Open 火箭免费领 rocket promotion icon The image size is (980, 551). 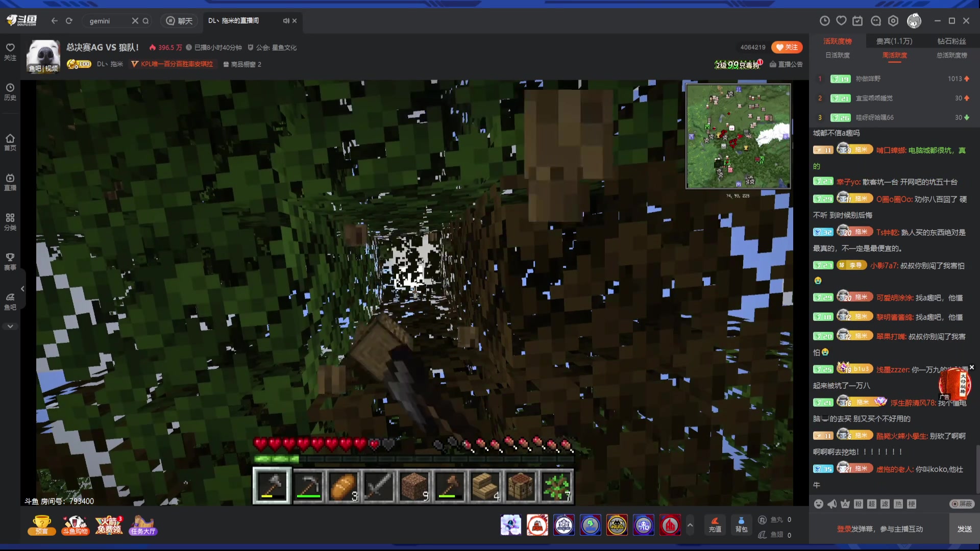109,525
